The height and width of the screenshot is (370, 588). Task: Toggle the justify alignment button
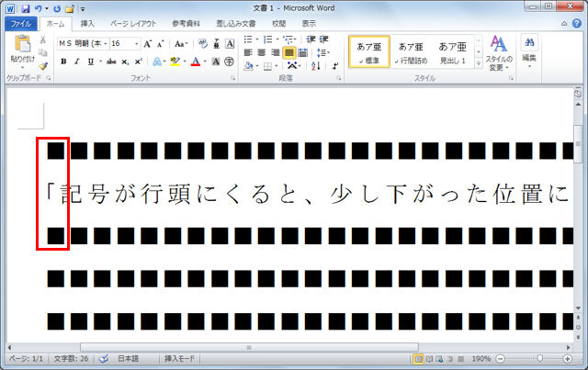[x=288, y=52]
